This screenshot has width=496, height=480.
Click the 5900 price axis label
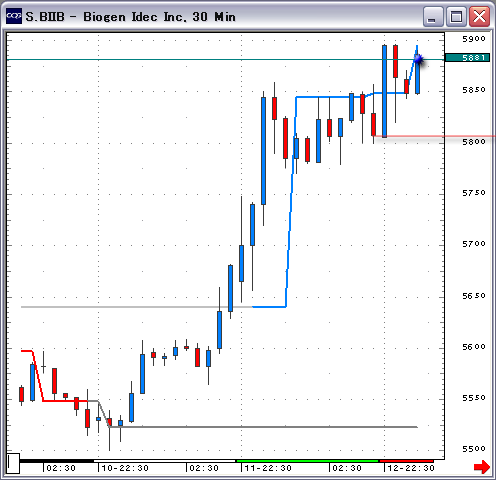(474, 39)
